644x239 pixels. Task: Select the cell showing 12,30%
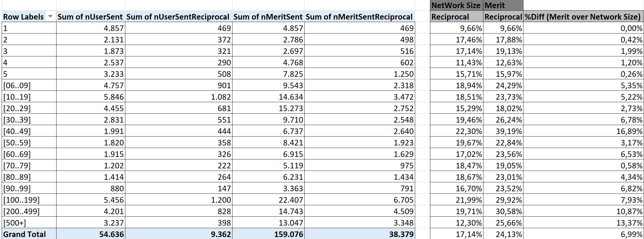(x=457, y=223)
